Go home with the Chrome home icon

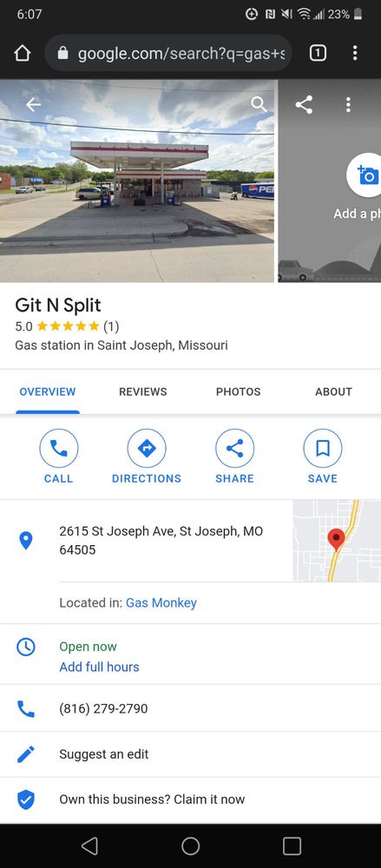point(22,53)
